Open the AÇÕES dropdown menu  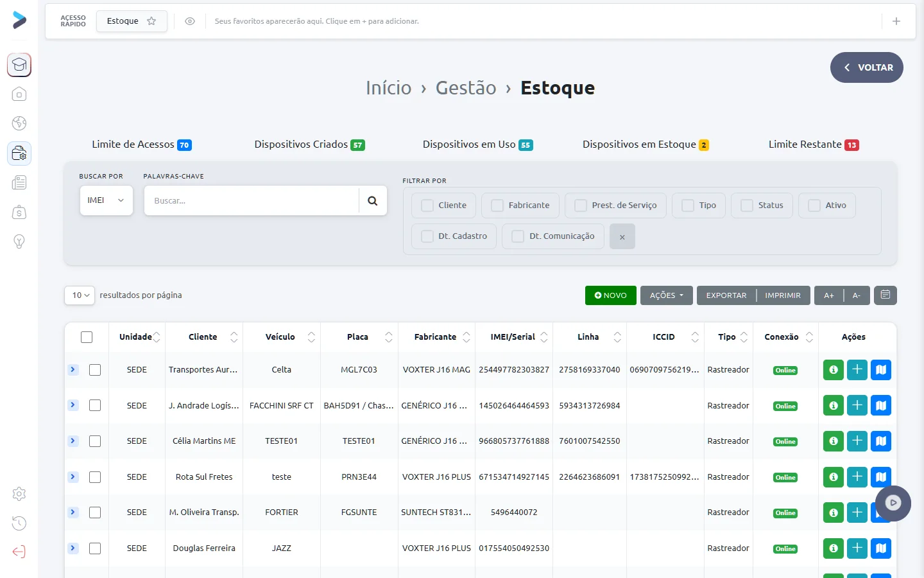pos(667,295)
